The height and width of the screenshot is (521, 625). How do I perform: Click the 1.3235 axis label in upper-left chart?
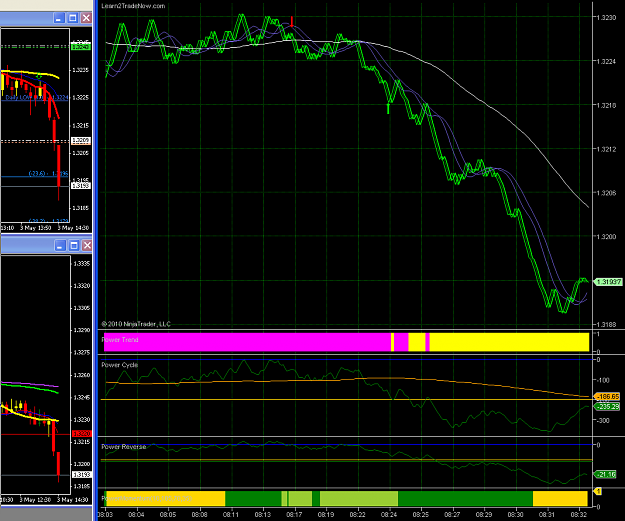[80, 70]
